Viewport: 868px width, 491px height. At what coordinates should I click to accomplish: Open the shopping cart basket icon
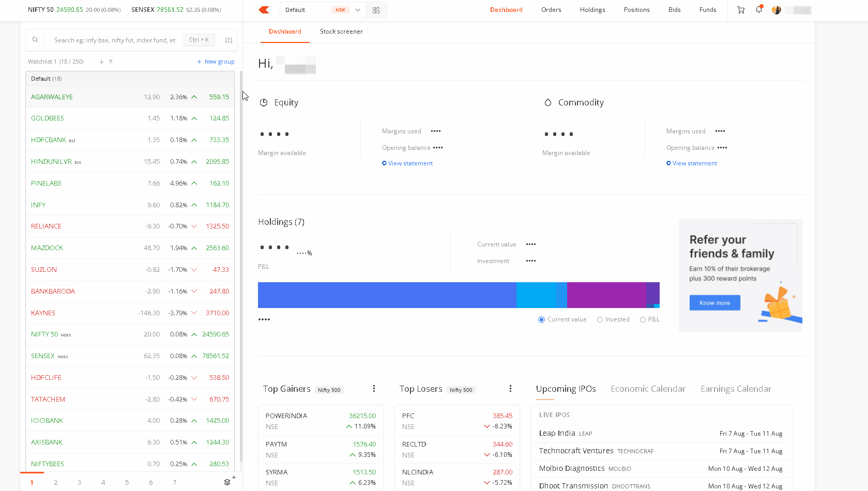pos(741,10)
